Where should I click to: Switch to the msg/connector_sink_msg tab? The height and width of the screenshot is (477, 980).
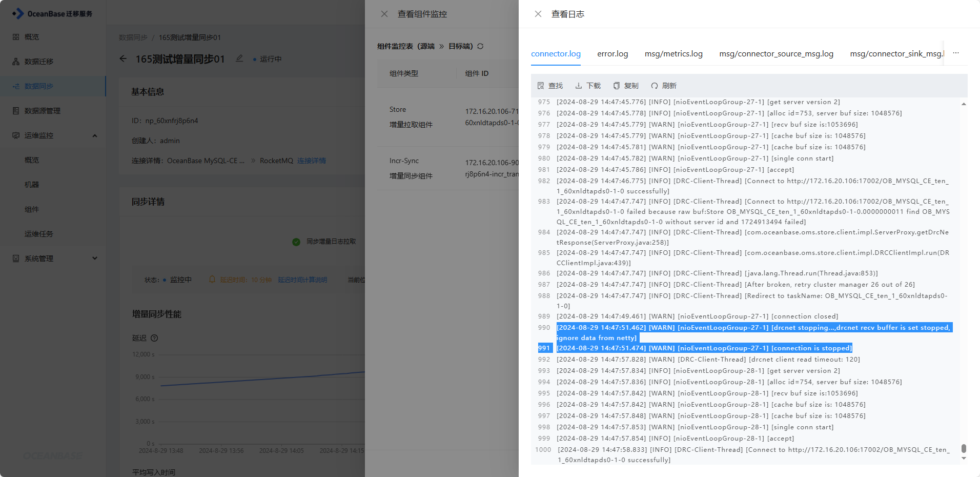coord(897,54)
